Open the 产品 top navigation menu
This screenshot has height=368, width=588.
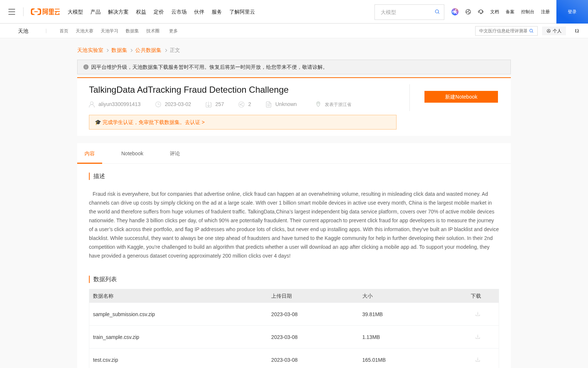click(x=96, y=12)
